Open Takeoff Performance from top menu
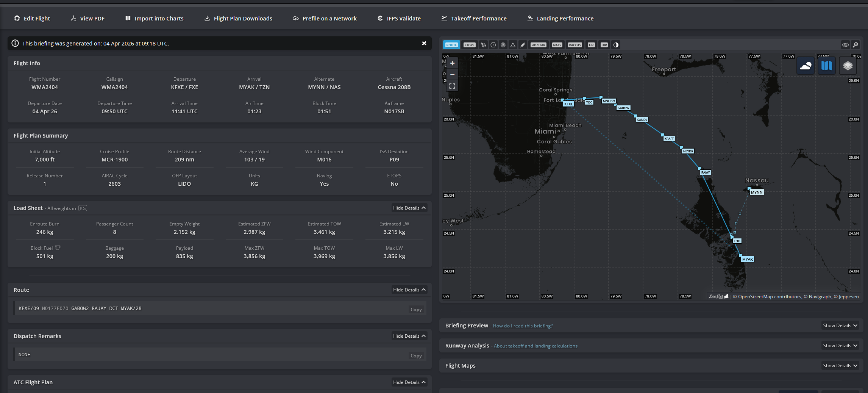 [474, 18]
